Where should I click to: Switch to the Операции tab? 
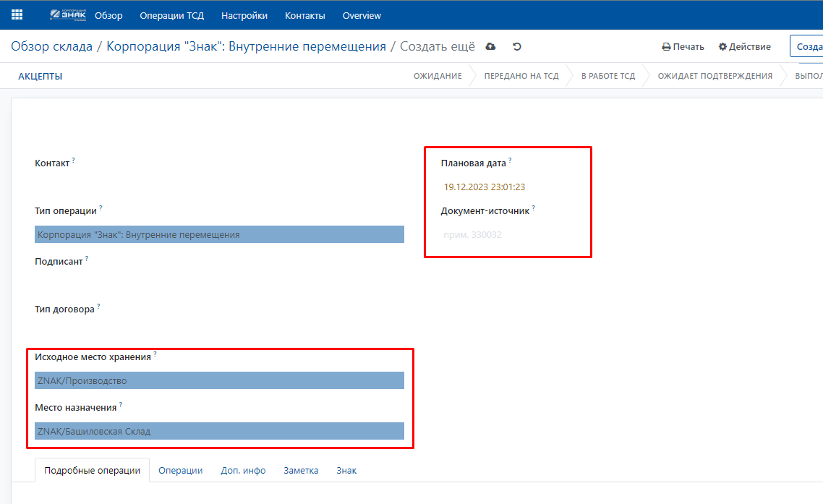point(181,471)
